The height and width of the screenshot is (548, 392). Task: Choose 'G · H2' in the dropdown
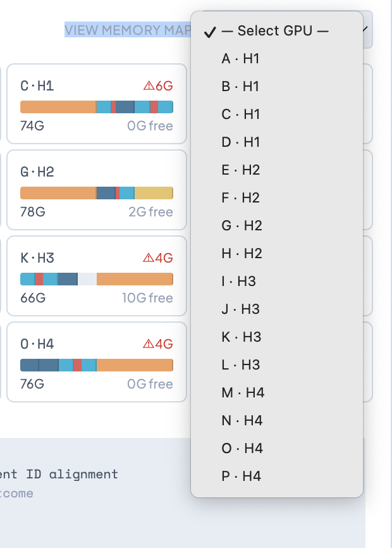coord(242,226)
